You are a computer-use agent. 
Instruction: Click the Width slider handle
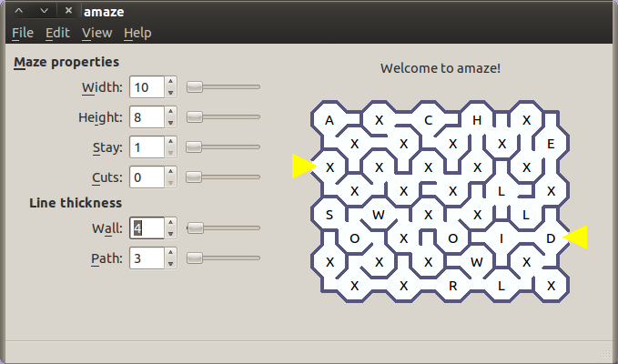coord(194,87)
